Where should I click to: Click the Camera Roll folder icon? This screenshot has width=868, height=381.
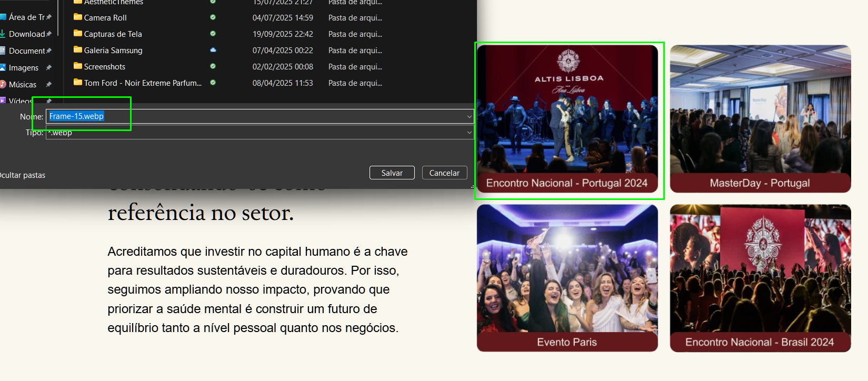pos(78,17)
